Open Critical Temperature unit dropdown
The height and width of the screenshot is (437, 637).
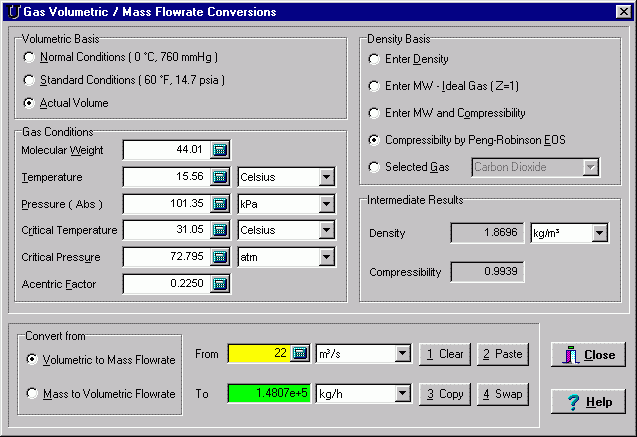tap(326, 230)
